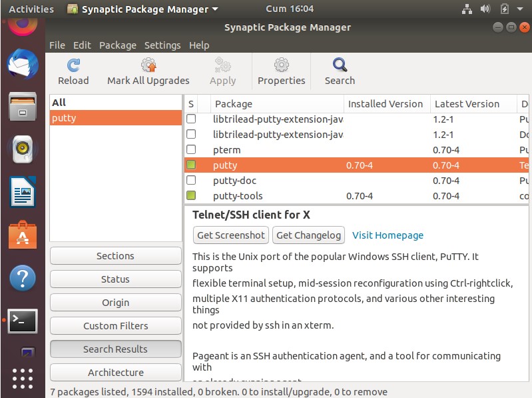This screenshot has width=532, height=398.
Task: Mark the pterm package checkbox
Action: (x=191, y=149)
